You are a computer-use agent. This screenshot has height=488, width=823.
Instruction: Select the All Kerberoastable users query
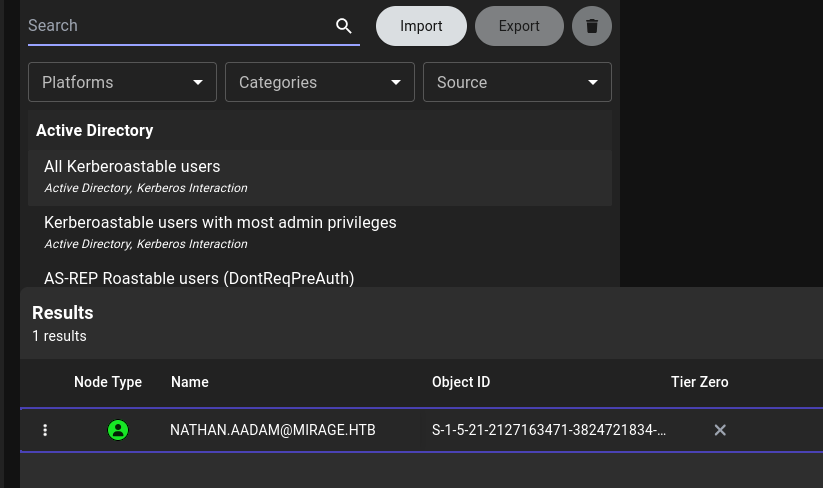point(132,167)
